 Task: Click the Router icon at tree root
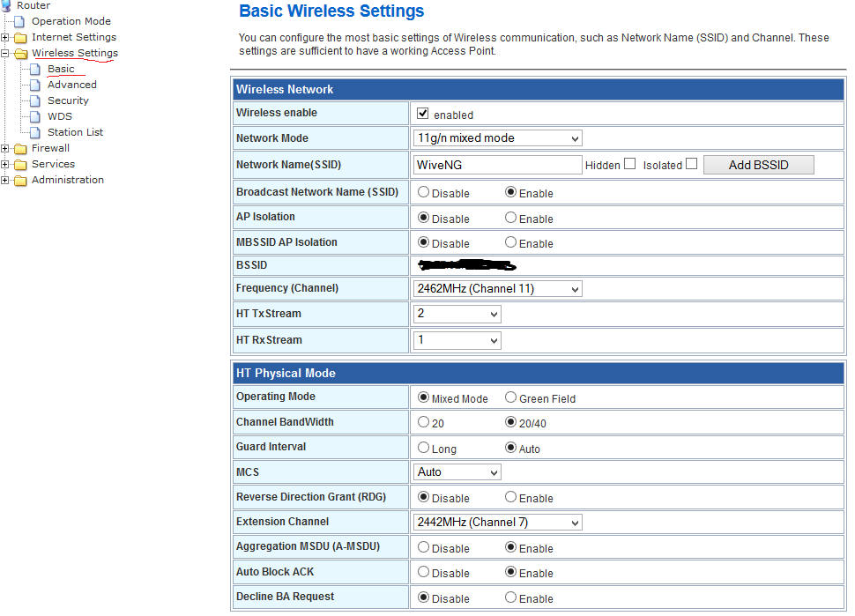tap(7, 5)
